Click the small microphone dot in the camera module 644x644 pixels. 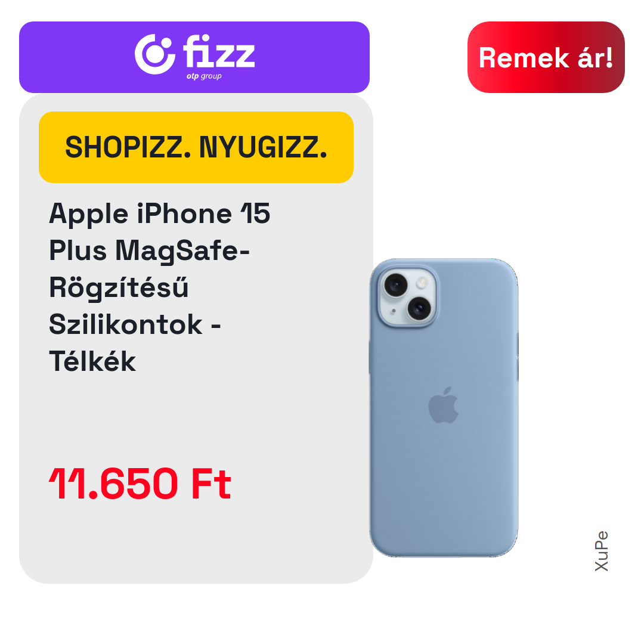click(394, 311)
